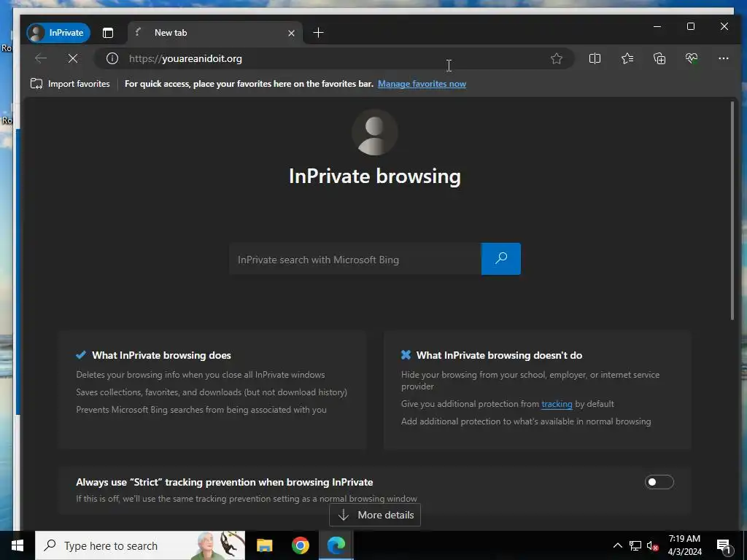Click the Back arrow button
This screenshot has height=560, width=747.
[x=41, y=58]
